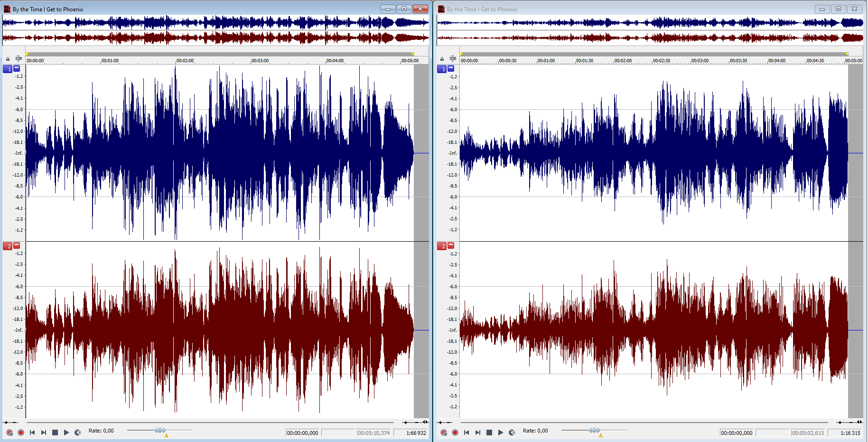This screenshot has height=442, width=868.
Task: Click Record button in the left window
Action: [x=21, y=433]
